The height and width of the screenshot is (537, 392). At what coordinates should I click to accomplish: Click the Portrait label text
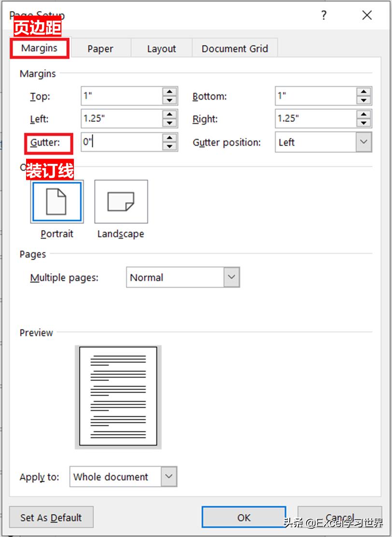(57, 234)
